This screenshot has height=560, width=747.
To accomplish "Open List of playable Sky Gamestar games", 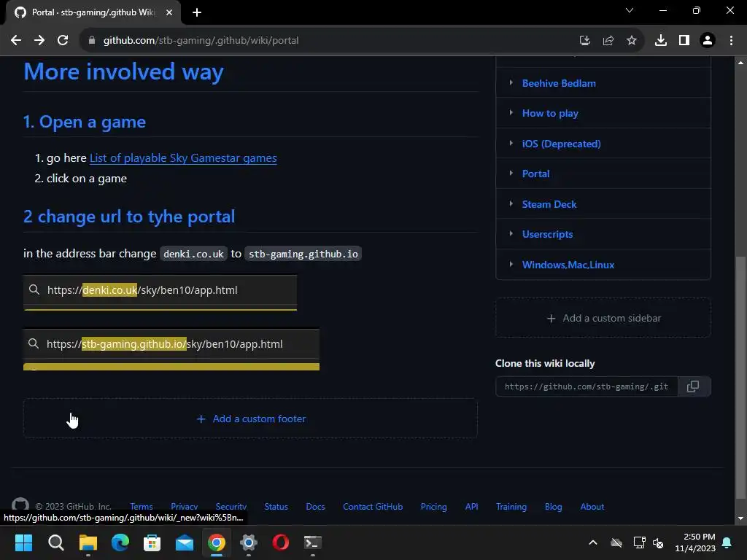I will (183, 158).
